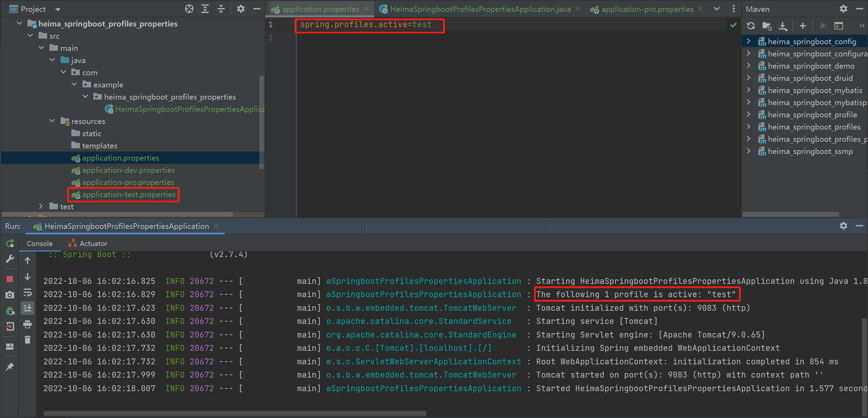Screen dimensions: 868x418
Task: Switch to application-pro.properties editor tab
Action: pos(647,9)
